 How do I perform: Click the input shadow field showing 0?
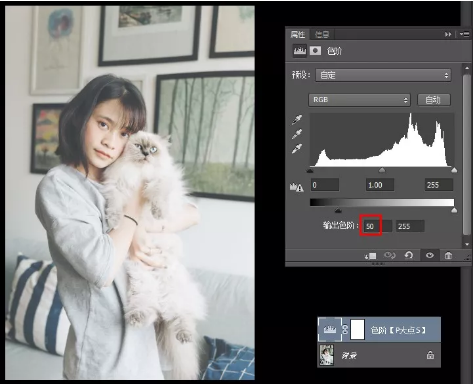(x=325, y=185)
